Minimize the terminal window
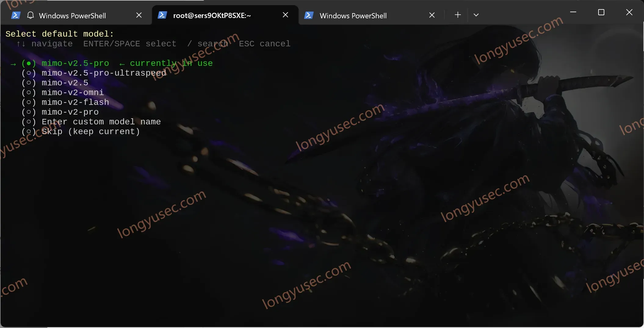The height and width of the screenshot is (328, 644). pyautogui.click(x=573, y=12)
